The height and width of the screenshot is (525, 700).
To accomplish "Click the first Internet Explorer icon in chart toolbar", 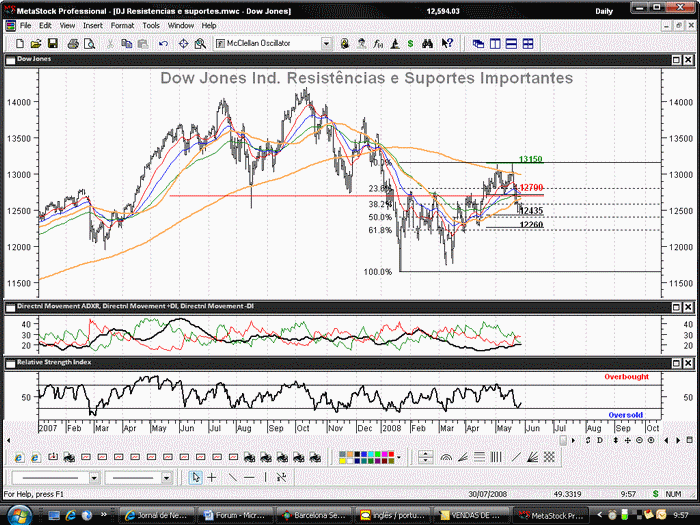I will click(19, 458).
